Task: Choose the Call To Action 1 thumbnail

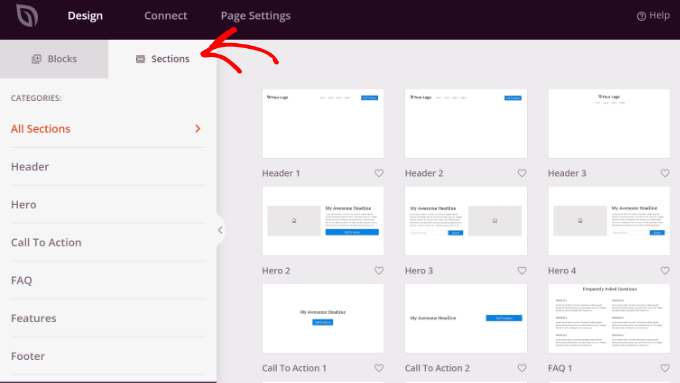Action: click(x=323, y=318)
